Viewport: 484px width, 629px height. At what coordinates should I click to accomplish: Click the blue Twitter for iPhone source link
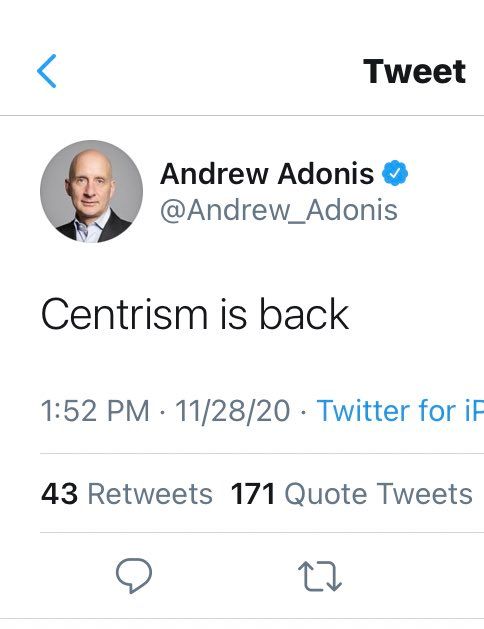click(400, 411)
